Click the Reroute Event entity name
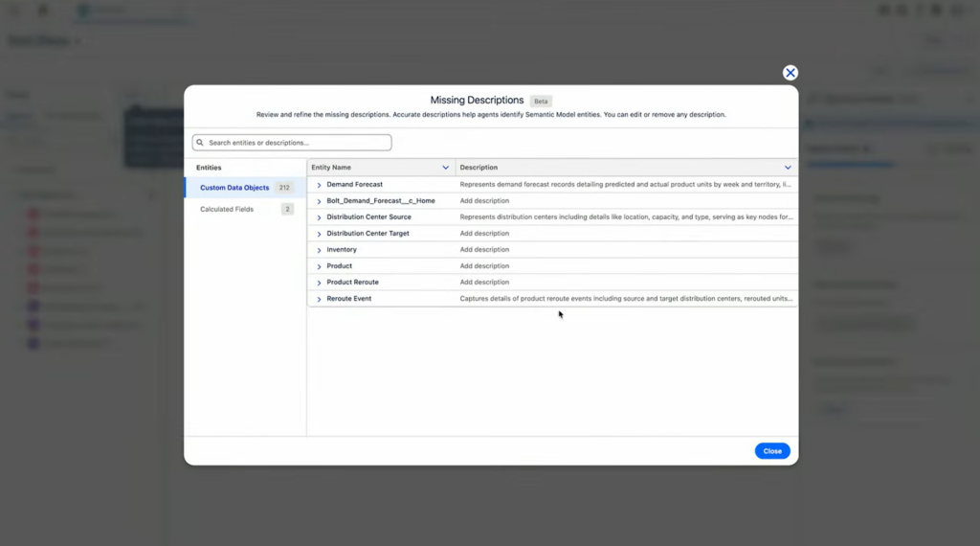Screen dimensions: 980x546 348,298
